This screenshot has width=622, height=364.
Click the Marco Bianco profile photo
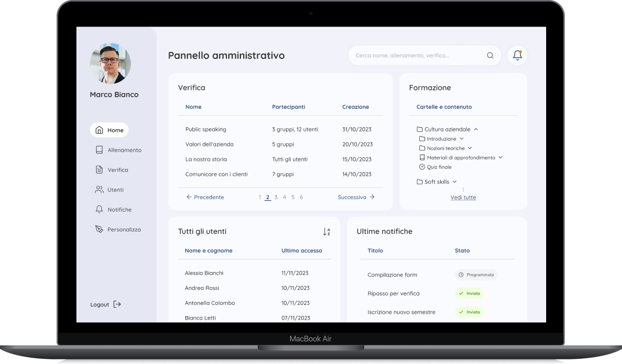[x=110, y=64]
